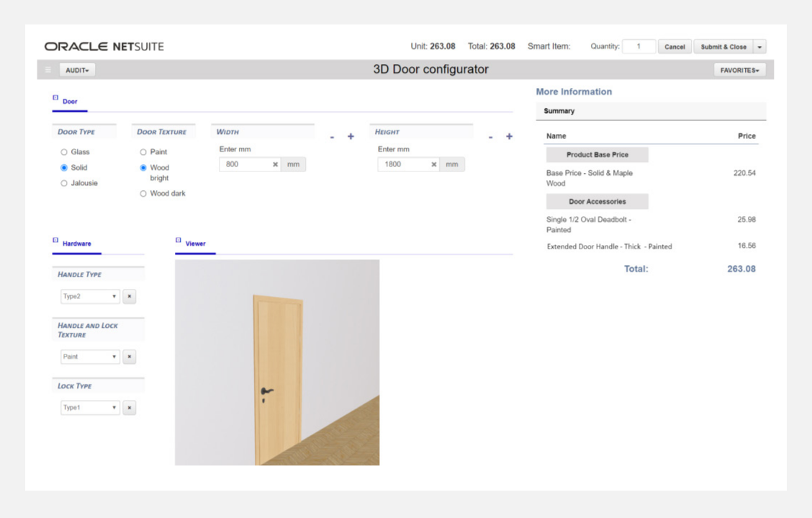
Task: Remove the Lock Type selection via X
Action: click(130, 408)
